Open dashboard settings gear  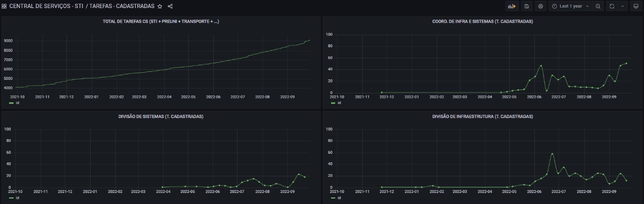[541, 6]
